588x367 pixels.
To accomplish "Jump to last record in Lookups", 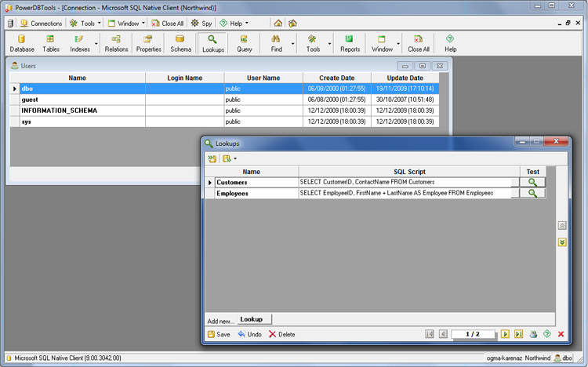I will click(518, 334).
